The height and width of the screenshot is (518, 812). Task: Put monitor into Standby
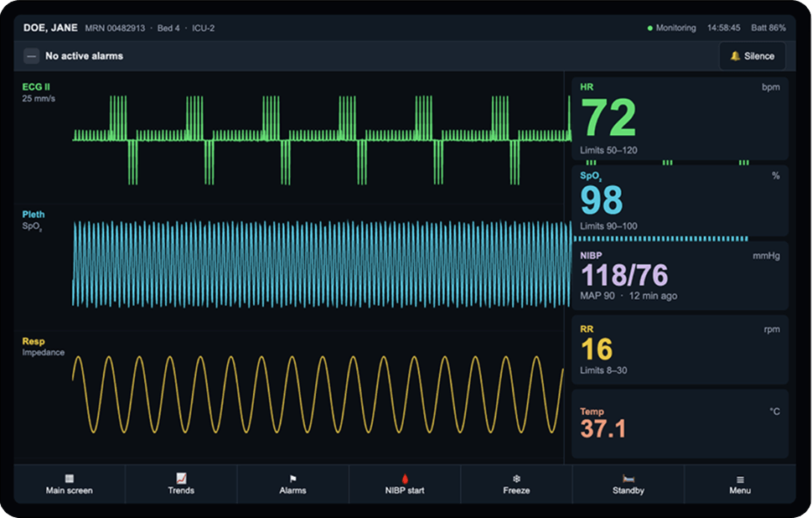pos(628,484)
